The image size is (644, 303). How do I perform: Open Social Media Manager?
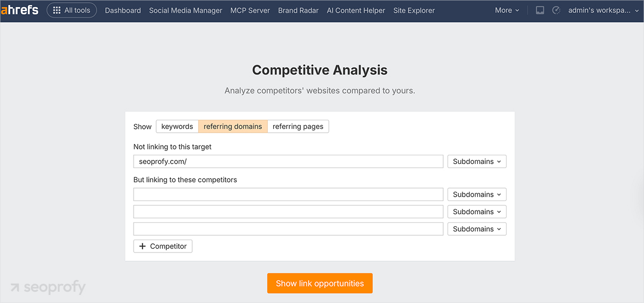186,10
